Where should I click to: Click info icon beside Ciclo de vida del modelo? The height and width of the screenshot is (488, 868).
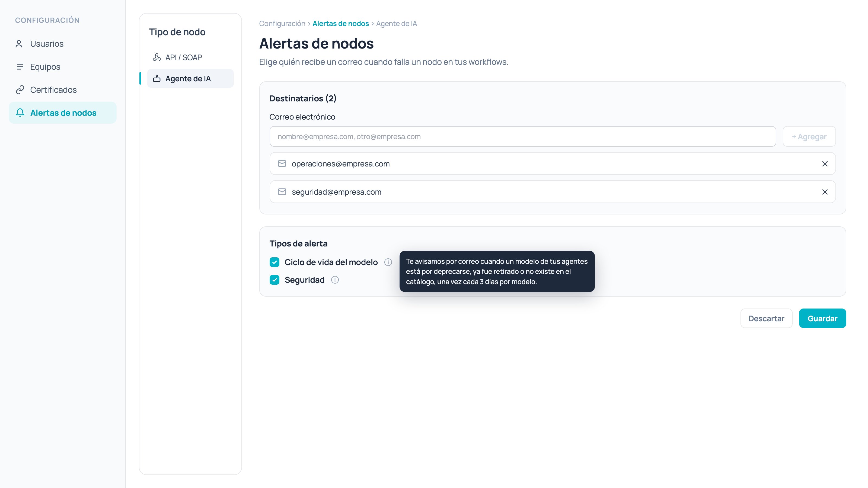[388, 262]
